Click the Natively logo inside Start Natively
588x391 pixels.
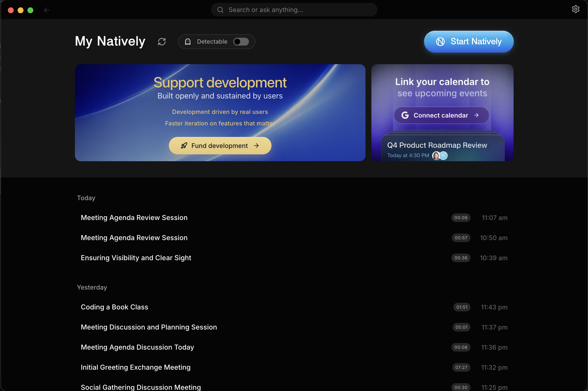pyautogui.click(x=440, y=42)
